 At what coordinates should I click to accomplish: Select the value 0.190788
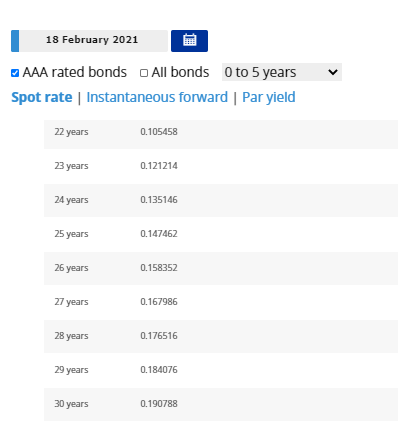click(159, 404)
